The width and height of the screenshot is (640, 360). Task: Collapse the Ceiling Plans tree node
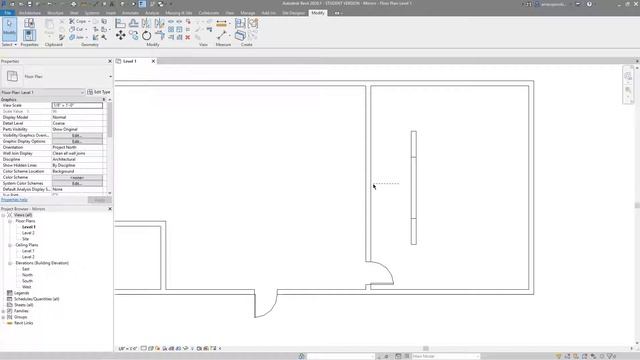click(10, 245)
